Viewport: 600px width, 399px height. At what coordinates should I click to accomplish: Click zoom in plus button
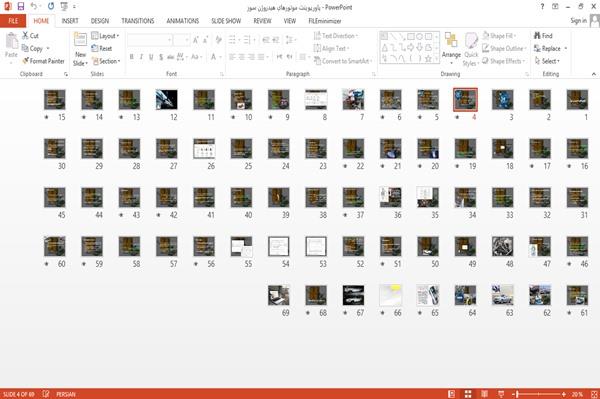coord(564,394)
